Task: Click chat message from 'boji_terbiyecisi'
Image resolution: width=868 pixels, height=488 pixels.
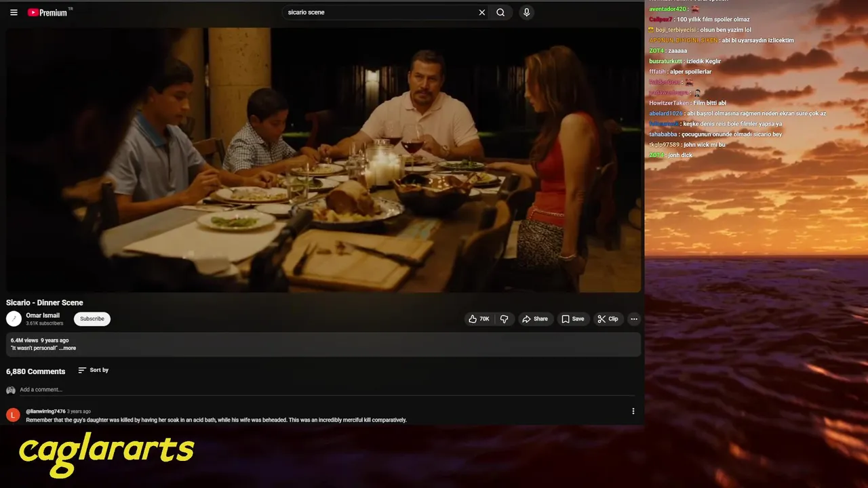Action: click(x=724, y=30)
